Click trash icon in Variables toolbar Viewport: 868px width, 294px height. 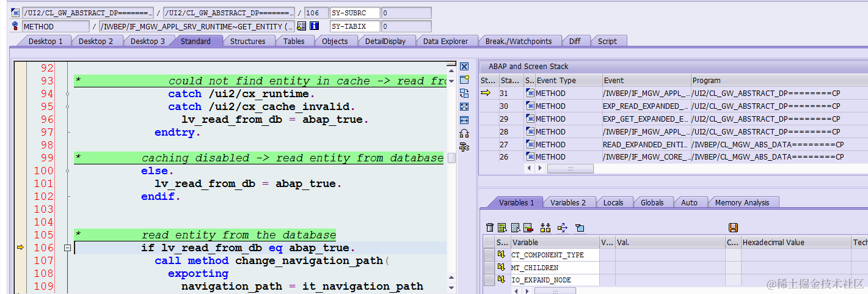pos(490,227)
